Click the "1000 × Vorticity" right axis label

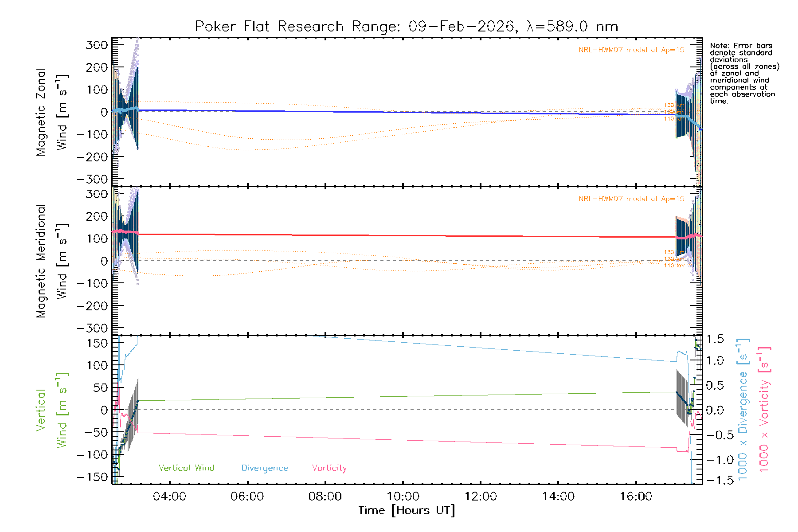[764, 410]
